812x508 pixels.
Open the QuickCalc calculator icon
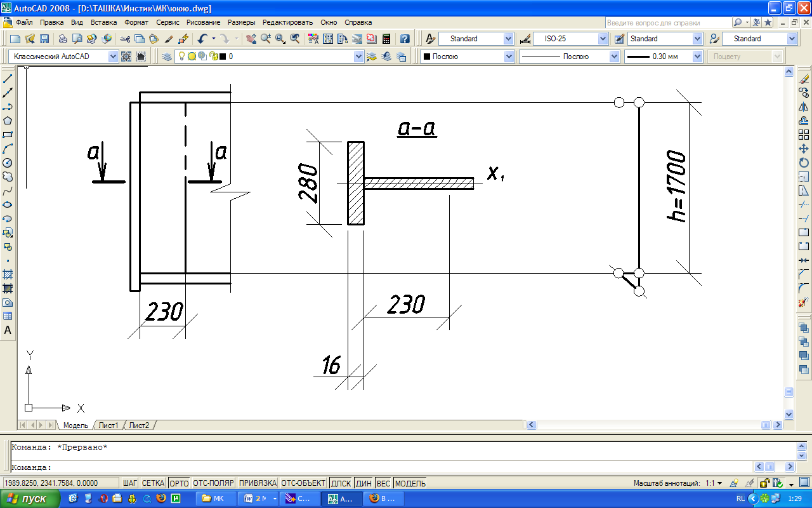point(386,39)
